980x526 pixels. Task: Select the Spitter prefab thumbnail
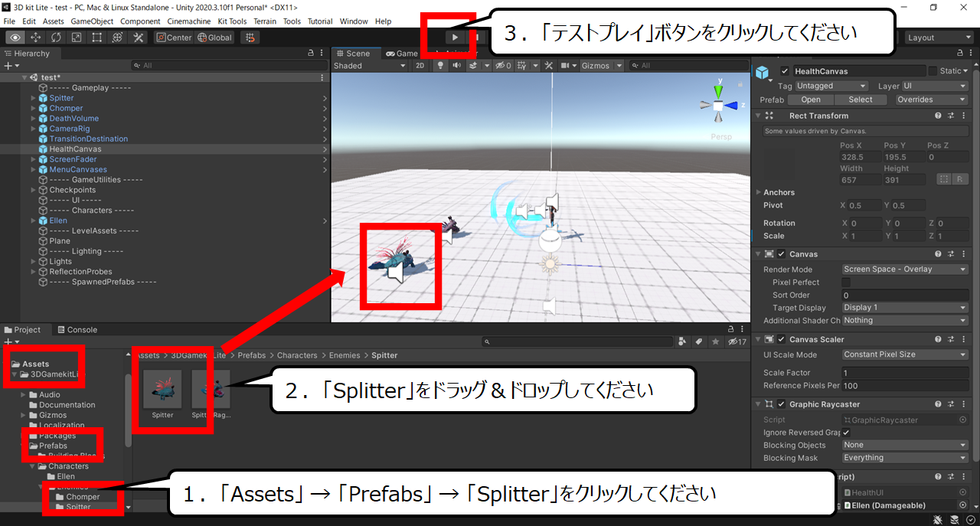pyautogui.click(x=162, y=390)
